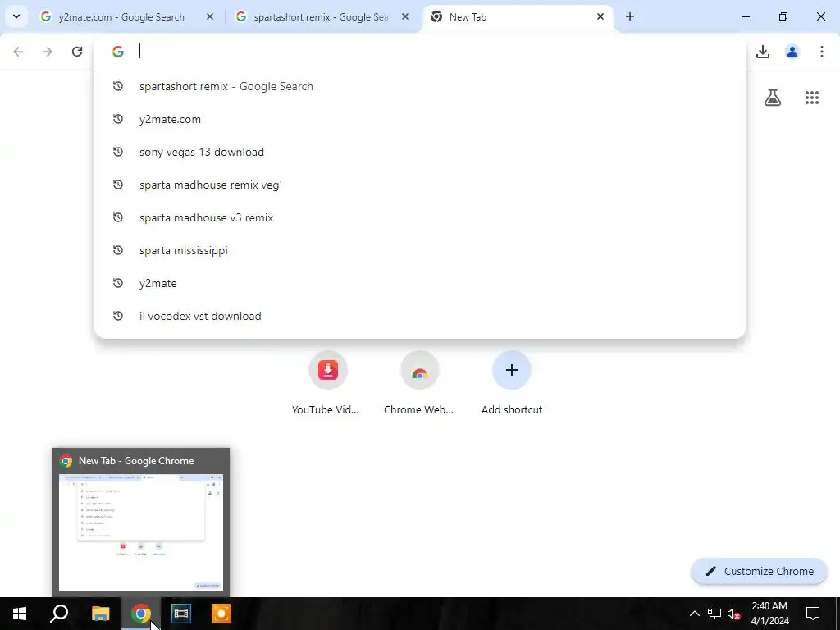Open the Chrome downloads icon
Viewport: 840px width, 630px height.
(763, 52)
